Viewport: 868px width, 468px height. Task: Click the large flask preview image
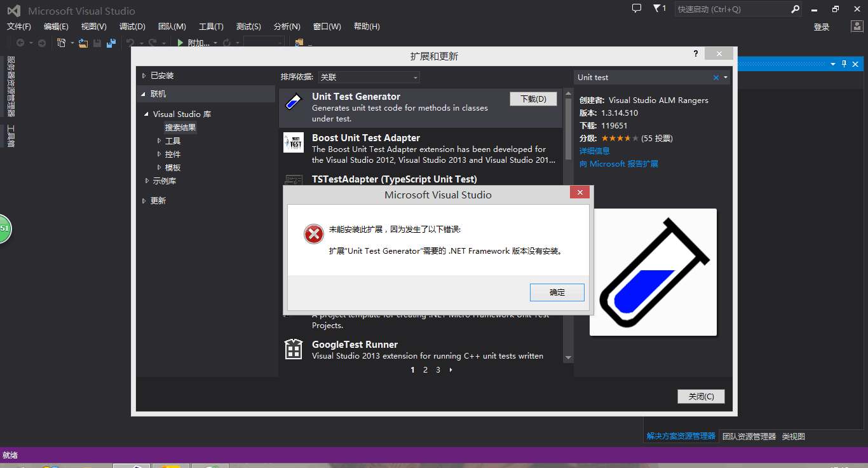coord(653,272)
